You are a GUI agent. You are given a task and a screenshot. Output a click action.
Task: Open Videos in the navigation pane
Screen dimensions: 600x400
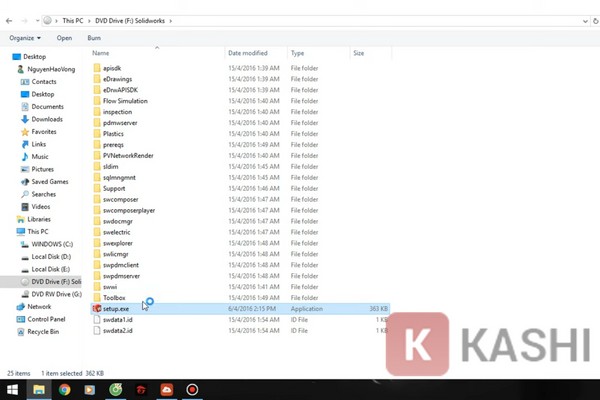[41, 207]
